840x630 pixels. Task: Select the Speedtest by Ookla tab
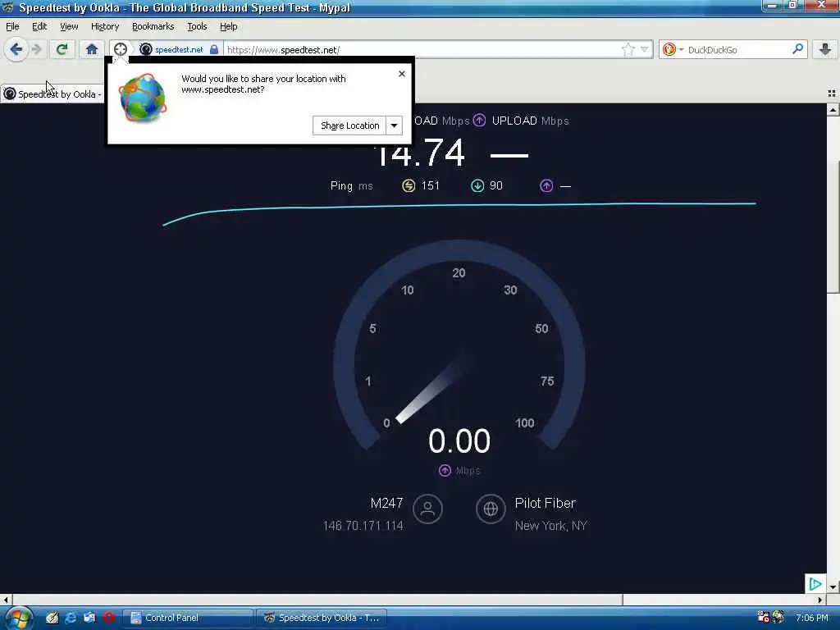[52, 94]
